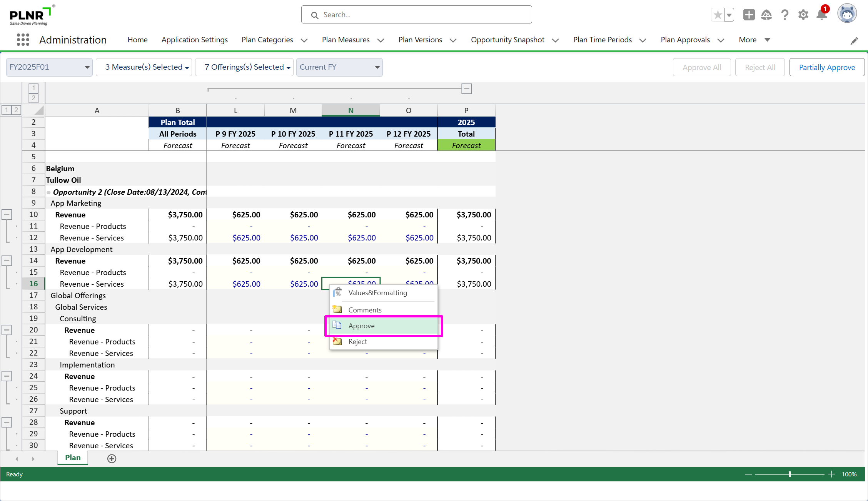Add a new sheet with the plus icon

[x=112, y=458]
